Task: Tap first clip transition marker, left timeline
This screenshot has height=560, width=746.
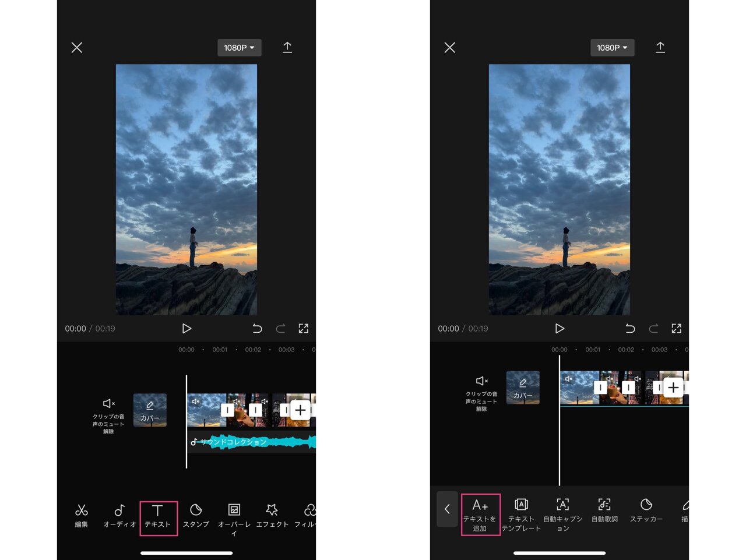Action: pyautogui.click(x=227, y=410)
